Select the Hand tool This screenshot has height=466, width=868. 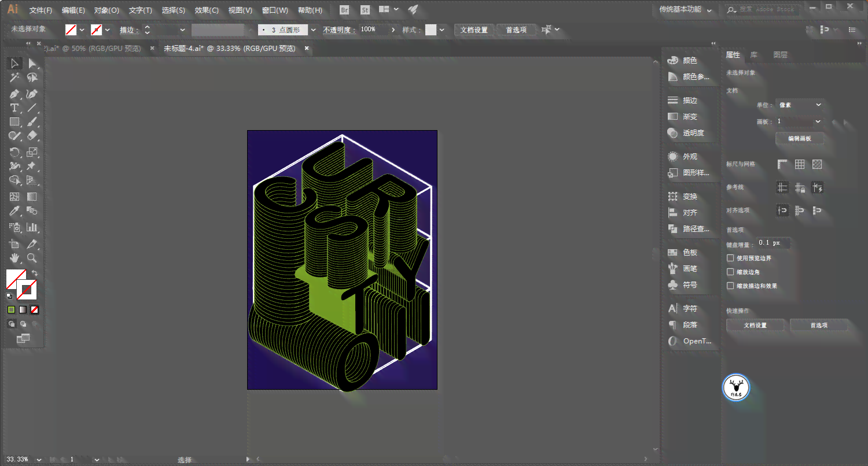(x=15, y=258)
